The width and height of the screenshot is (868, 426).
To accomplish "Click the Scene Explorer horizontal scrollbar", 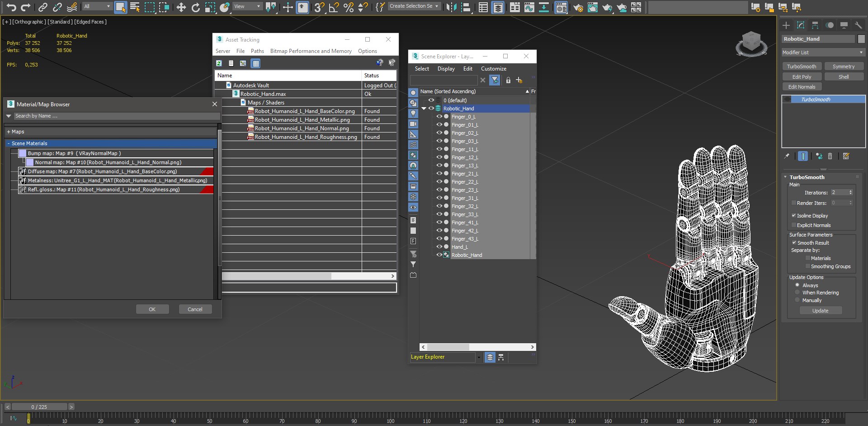I will coord(478,347).
